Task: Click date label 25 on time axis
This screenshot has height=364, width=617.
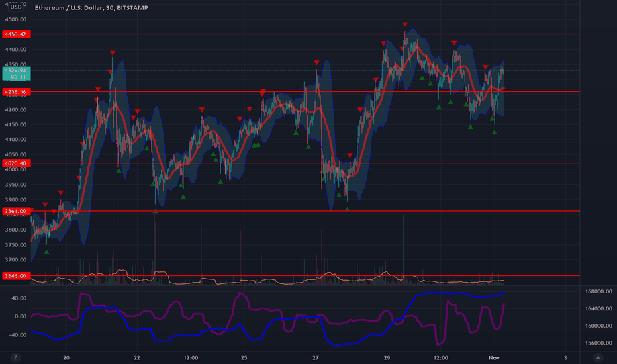Action: coord(244,357)
